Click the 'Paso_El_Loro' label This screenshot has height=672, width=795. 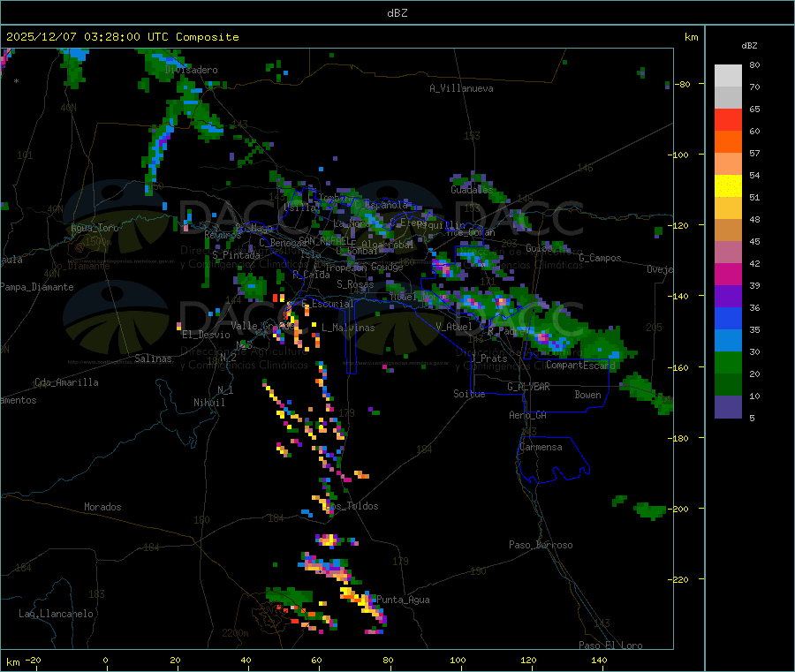(x=610, y=646)
